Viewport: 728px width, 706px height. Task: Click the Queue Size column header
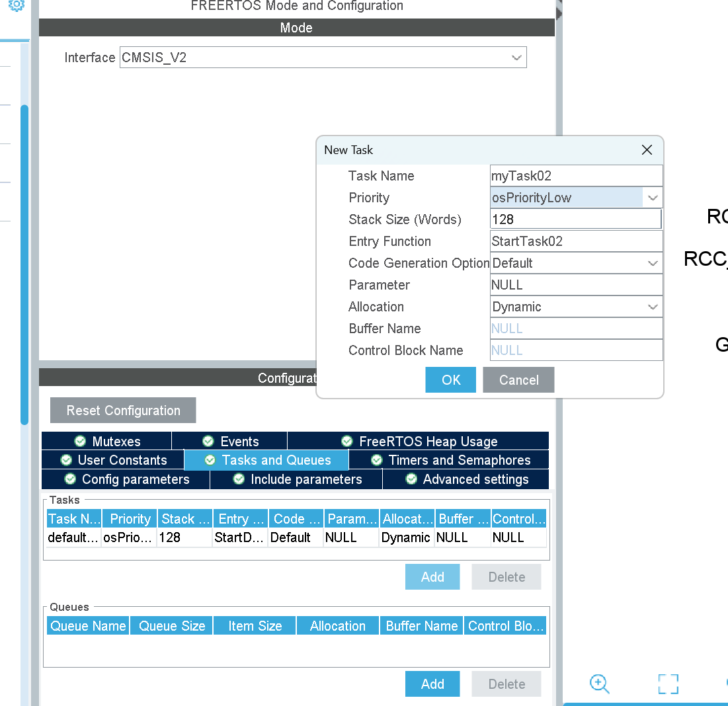171,626
